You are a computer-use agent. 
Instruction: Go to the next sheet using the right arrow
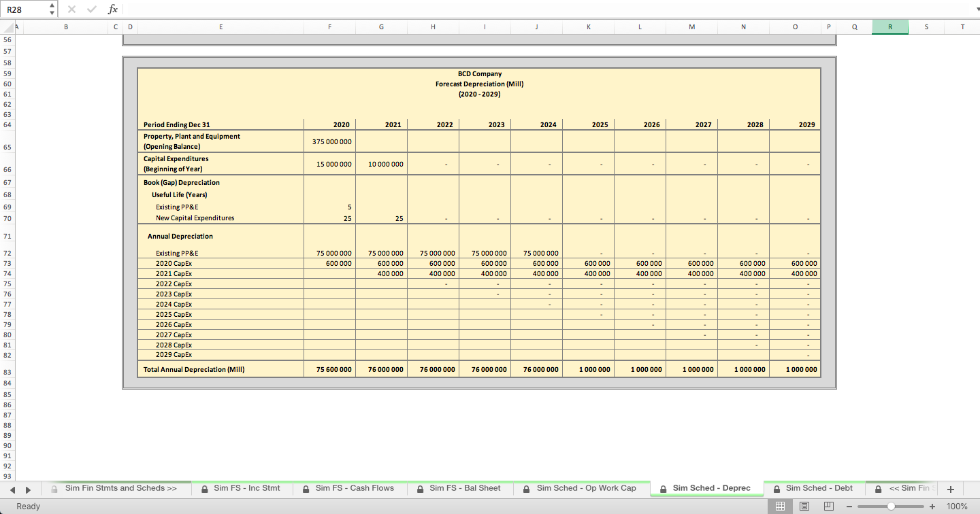28,490
